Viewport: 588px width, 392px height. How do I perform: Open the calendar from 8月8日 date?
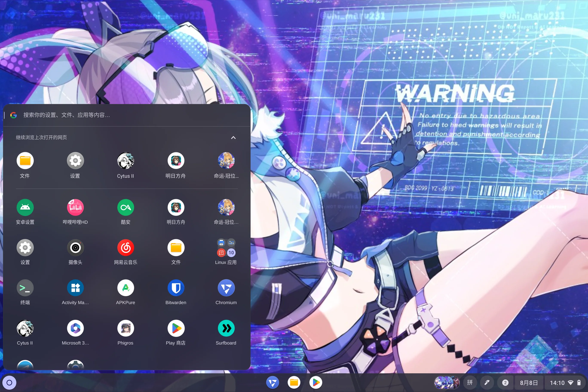pos(529,383)
